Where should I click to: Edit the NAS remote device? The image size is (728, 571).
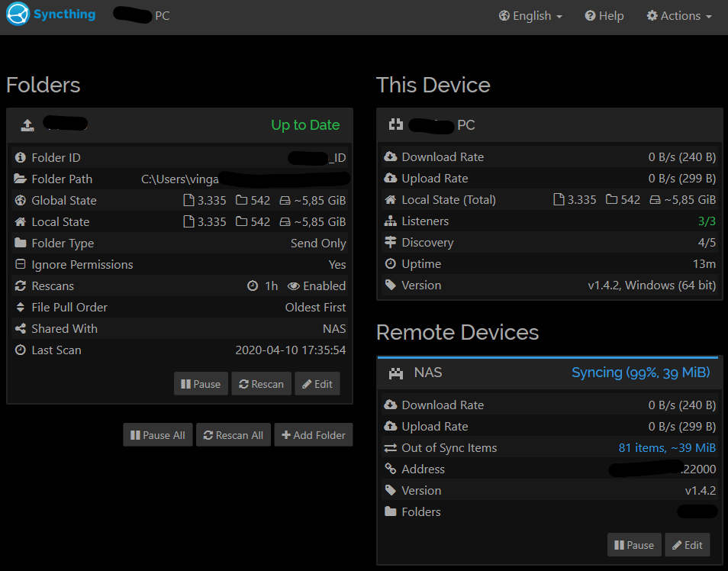687,544
